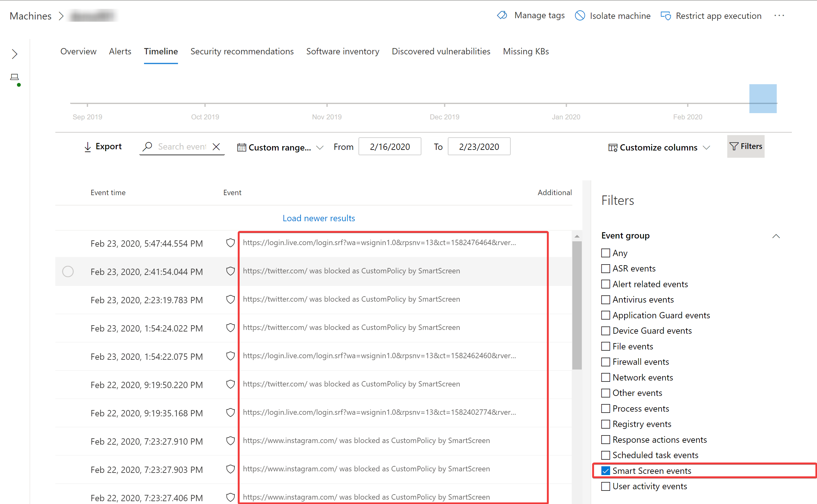817x504 pixels.
Task: Click the machine device icon in sidebar
Action: point(14,77)
